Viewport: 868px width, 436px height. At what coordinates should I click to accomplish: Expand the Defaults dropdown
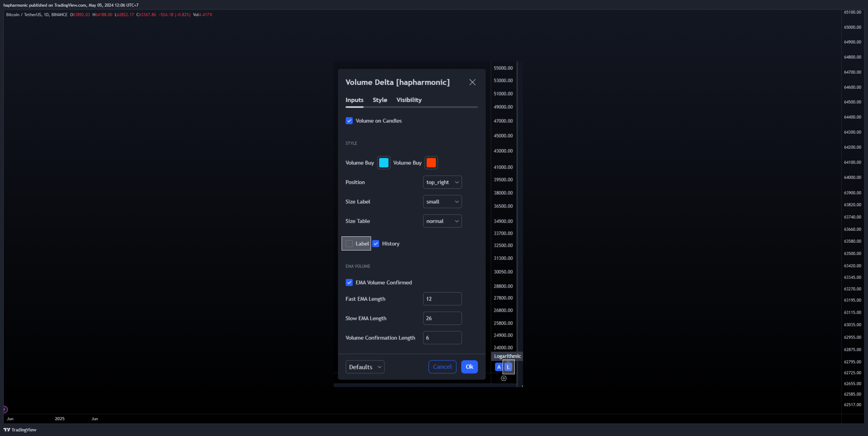[x=365, y=367]
